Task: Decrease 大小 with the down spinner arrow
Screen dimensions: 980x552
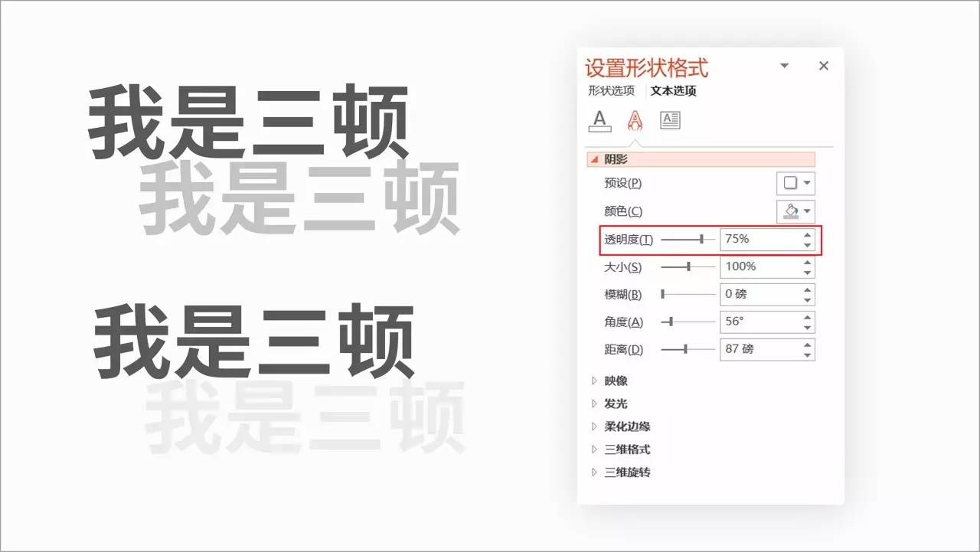Action: [807, 273]
